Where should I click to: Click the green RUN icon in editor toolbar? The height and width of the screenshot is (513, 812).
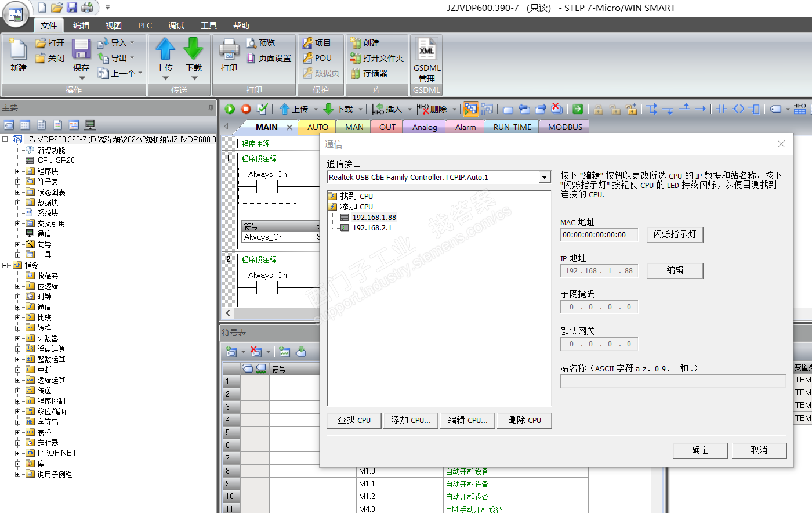pos(230,109)
